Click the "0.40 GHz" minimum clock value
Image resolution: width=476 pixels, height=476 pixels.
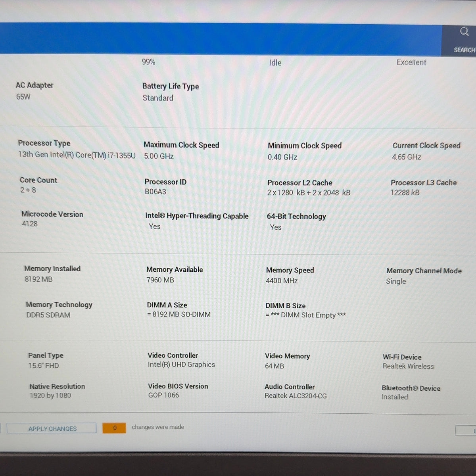click(282, 157)
